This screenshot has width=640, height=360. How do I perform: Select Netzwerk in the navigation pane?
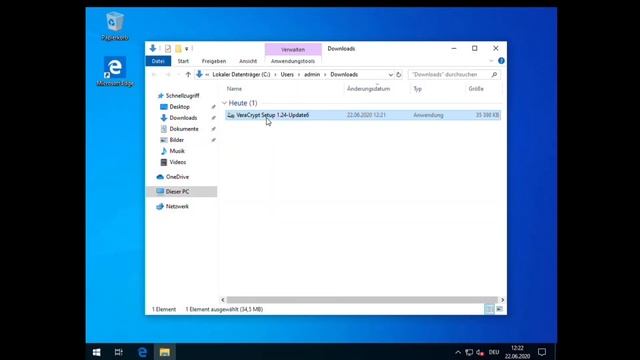click(177, 206)
